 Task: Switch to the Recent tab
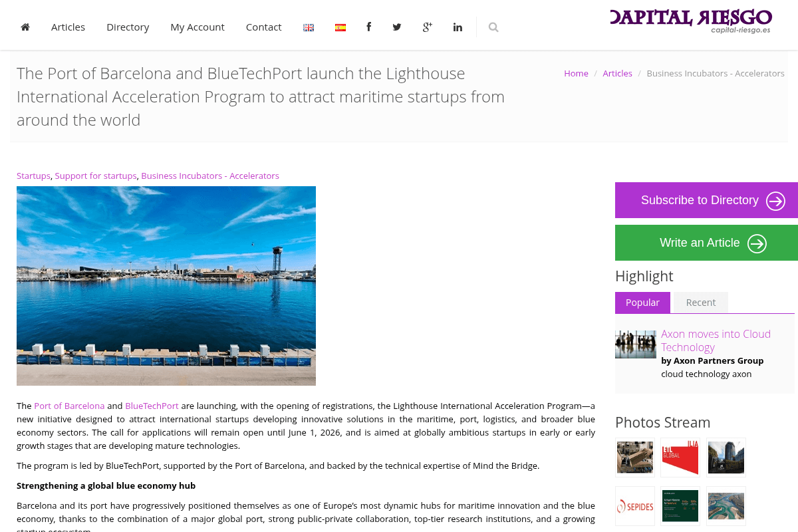(x=700, y=303)
